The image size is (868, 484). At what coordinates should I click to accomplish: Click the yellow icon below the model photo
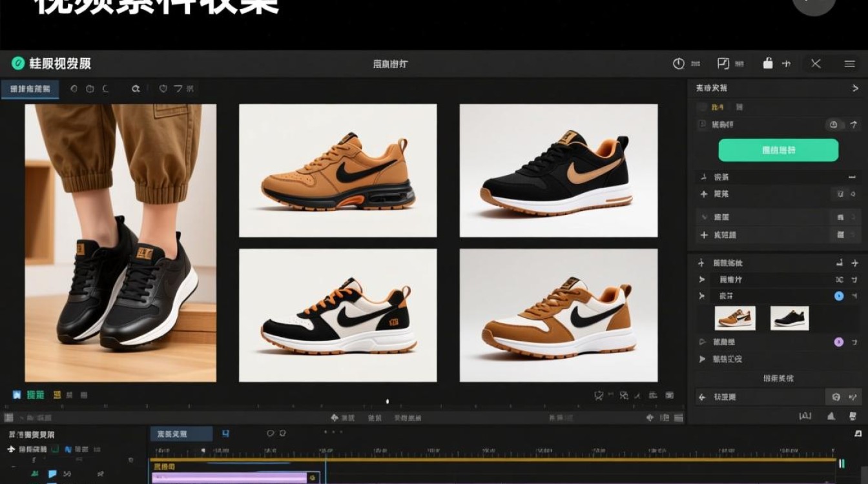57,394
